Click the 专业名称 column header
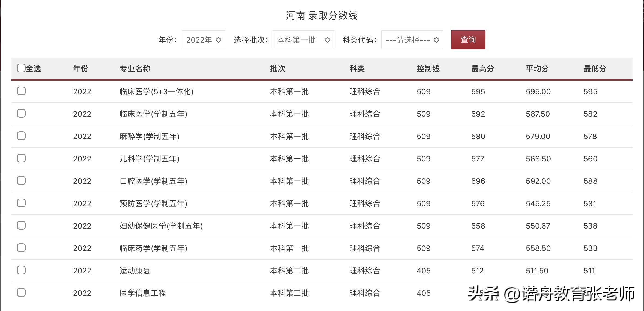The image size is (644, 311). 135,69
